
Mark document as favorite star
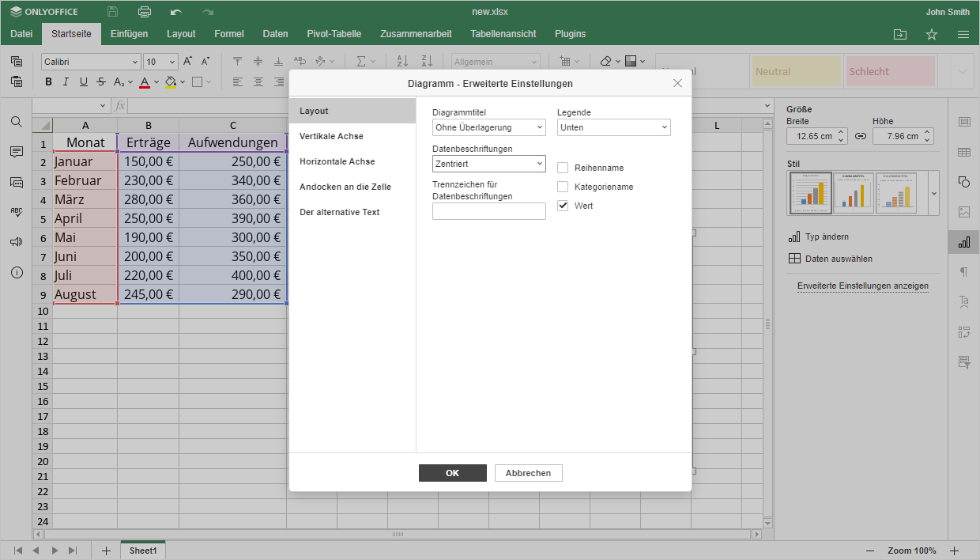(x=932, y=34)
